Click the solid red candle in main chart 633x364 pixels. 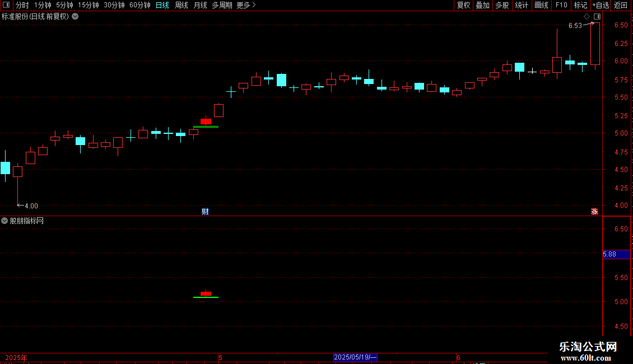click(206, 122)
